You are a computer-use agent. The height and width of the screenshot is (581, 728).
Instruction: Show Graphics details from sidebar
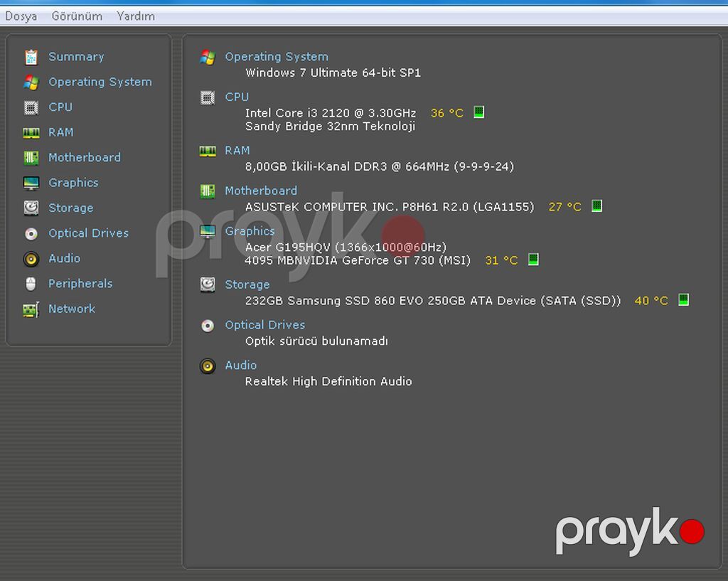tap(73, 183)
